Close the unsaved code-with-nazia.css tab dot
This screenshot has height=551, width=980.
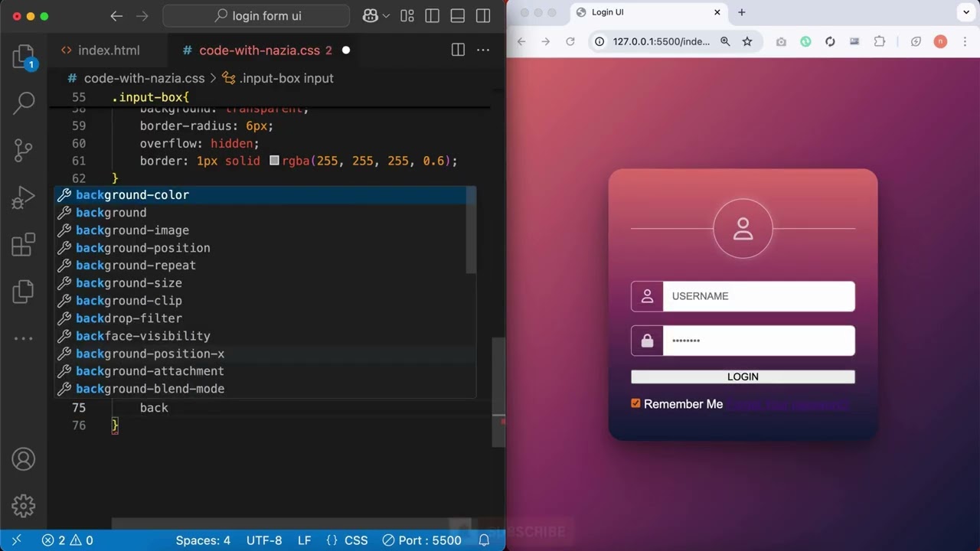point(346,51)
